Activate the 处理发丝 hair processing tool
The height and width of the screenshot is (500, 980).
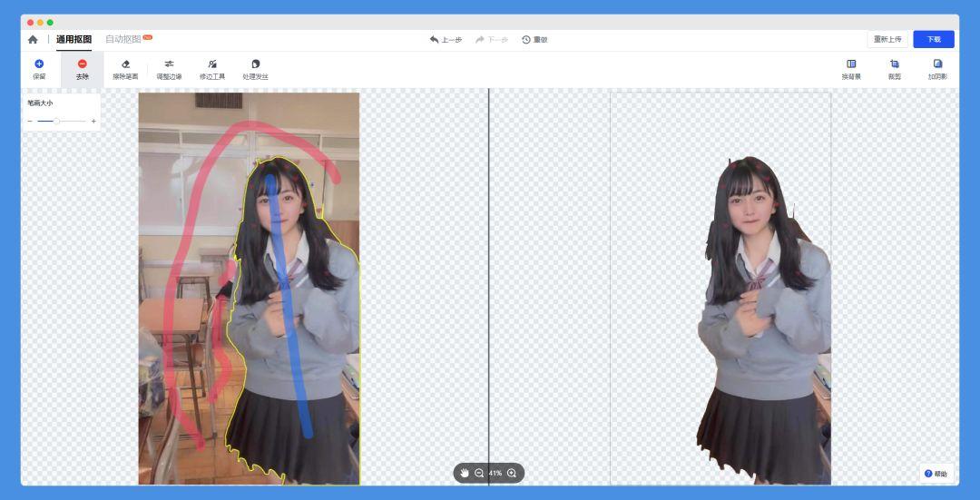tap(255, 69)
